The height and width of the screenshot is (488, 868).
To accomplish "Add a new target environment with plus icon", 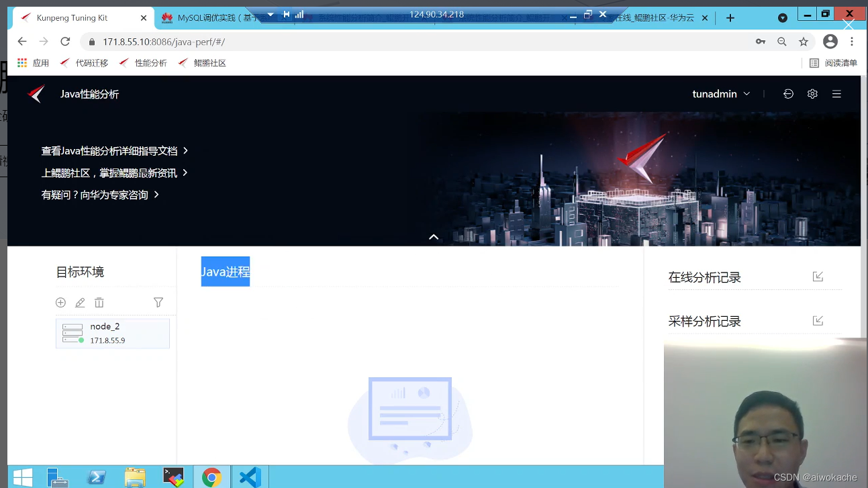I will 60,302.
